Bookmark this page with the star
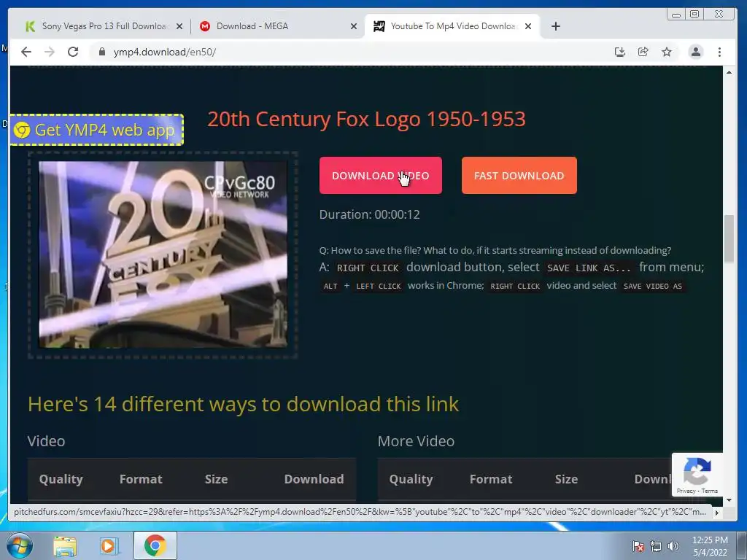 click(x=667, y=52)
